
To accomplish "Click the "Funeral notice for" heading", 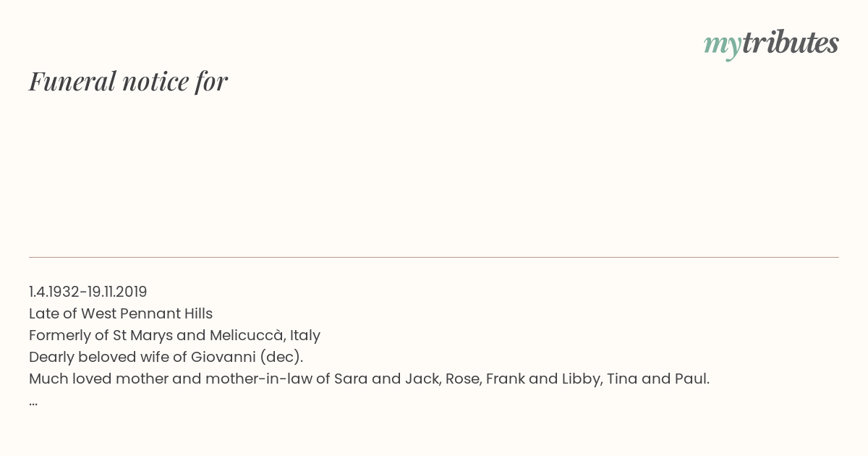I will click(128, 81).
